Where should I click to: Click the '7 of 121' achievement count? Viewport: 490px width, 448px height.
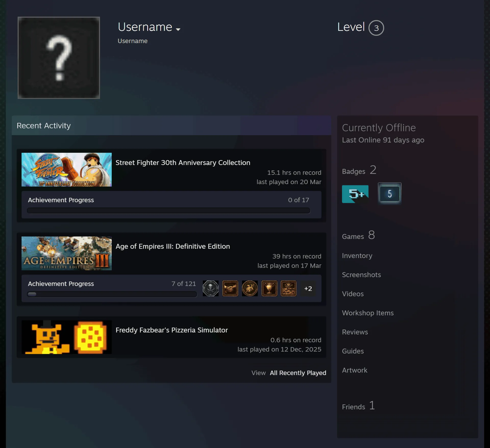click(183, 284)
